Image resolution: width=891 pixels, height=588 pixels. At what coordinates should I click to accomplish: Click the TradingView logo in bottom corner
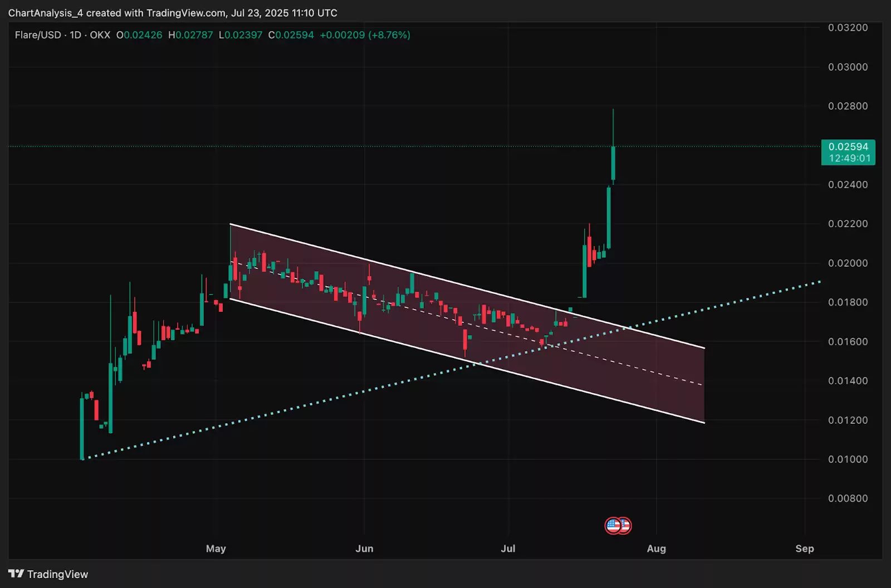tap(48, 574)
